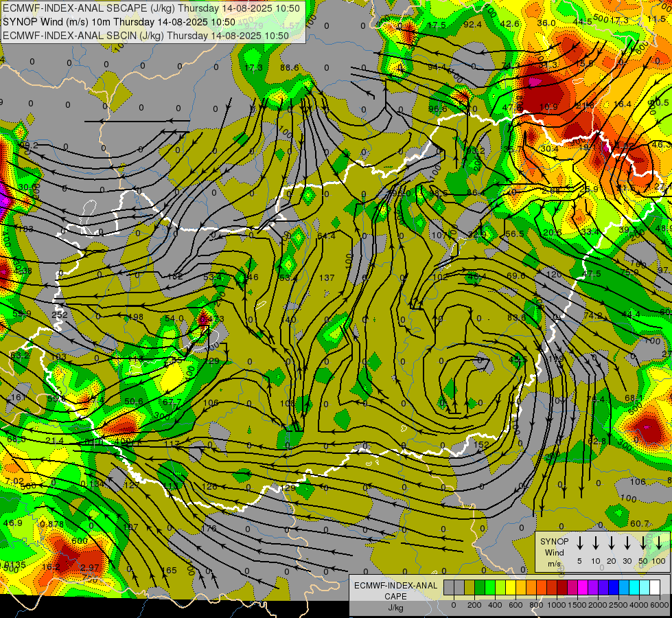
Task: Click the map value 126
Action: click(209, 486)
